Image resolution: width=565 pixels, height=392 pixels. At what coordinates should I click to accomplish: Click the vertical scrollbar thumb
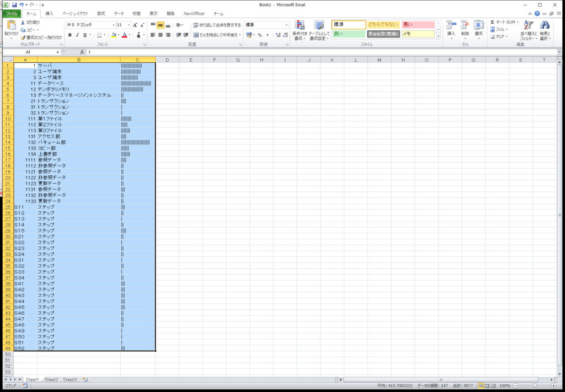click(x=559, y=215)
